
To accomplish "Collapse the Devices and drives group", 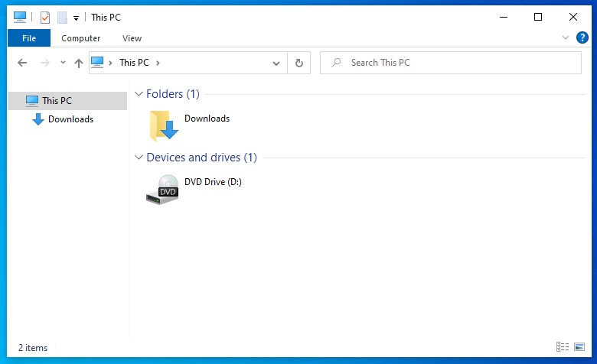I will click(x=139, y=158).
